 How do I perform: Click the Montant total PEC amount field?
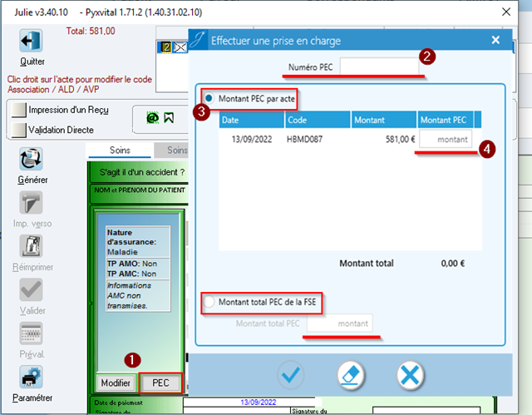click(x=340, y=323)
